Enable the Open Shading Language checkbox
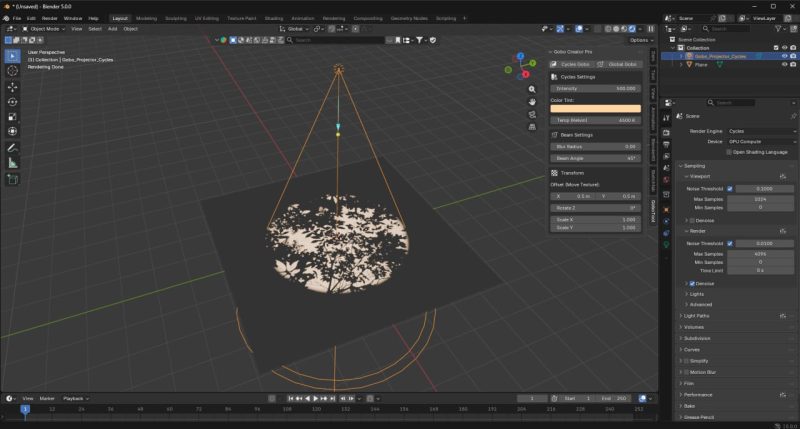Image resolution: width=800 pixels, height=429 pixels. pyautogui.click(x=730, y=152)
